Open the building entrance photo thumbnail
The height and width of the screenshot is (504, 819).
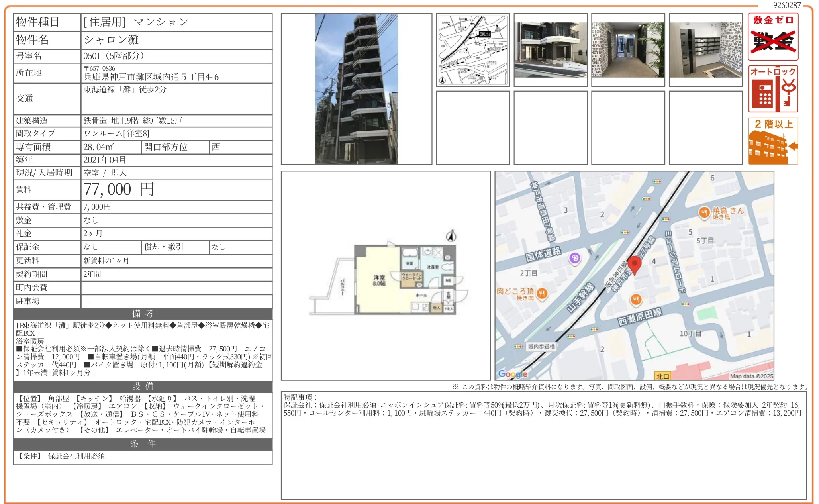tap(550, 50)
